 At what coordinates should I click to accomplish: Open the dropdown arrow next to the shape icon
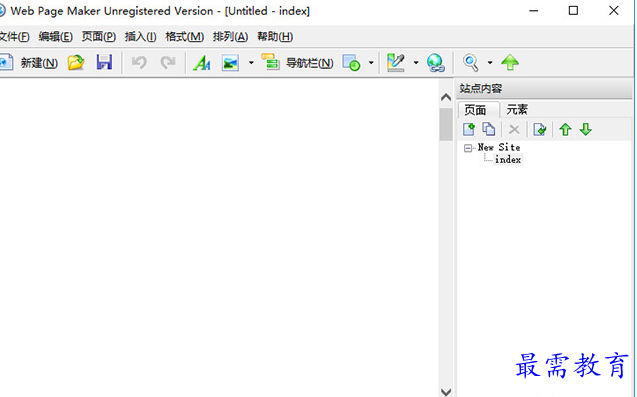(371, 63)
